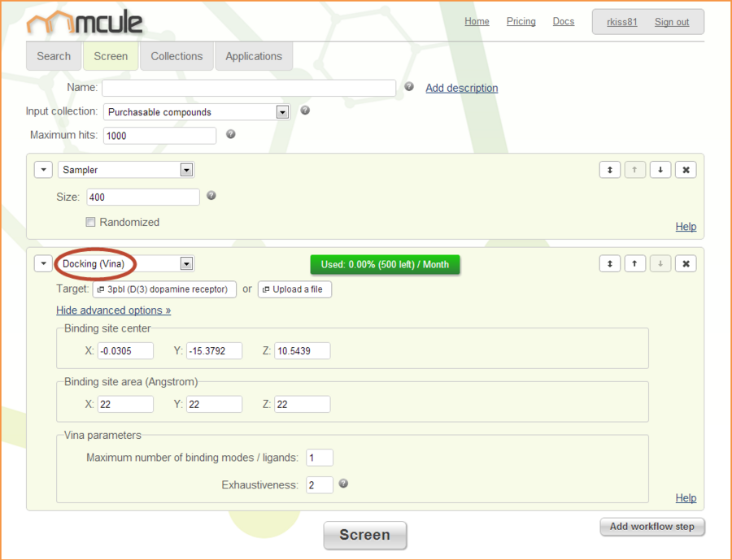Move the Sampler step down
The height and width of the screenshot is (560, 732).
660,170
